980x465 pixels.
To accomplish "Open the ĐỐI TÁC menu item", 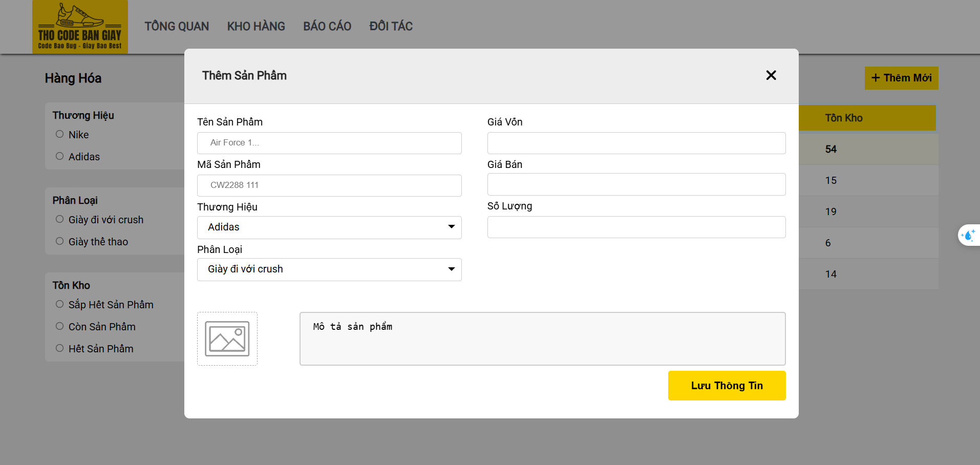I will tap(391, 26).
